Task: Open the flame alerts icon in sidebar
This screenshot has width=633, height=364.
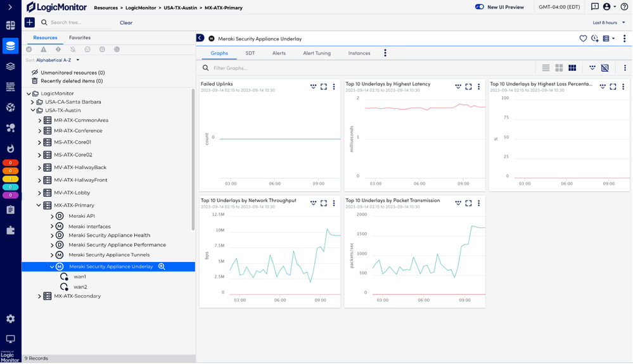Action: [11, 148]
